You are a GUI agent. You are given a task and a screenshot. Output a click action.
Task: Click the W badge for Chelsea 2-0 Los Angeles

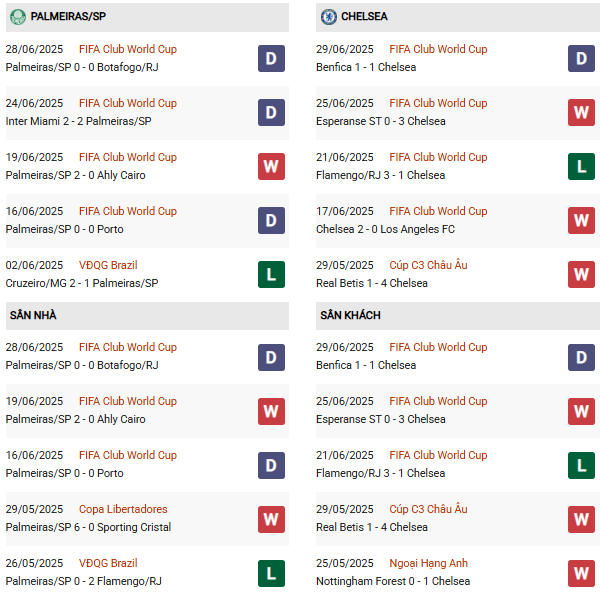(x=581, y=220)
